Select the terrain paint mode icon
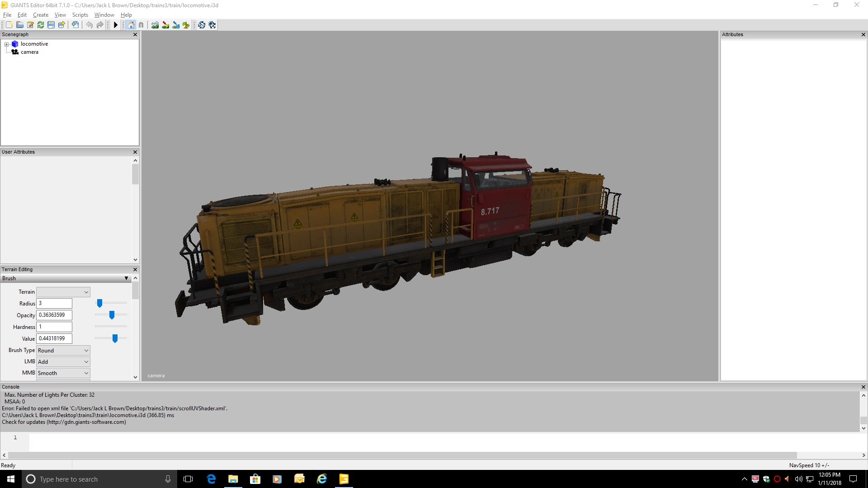 [165, 25]
